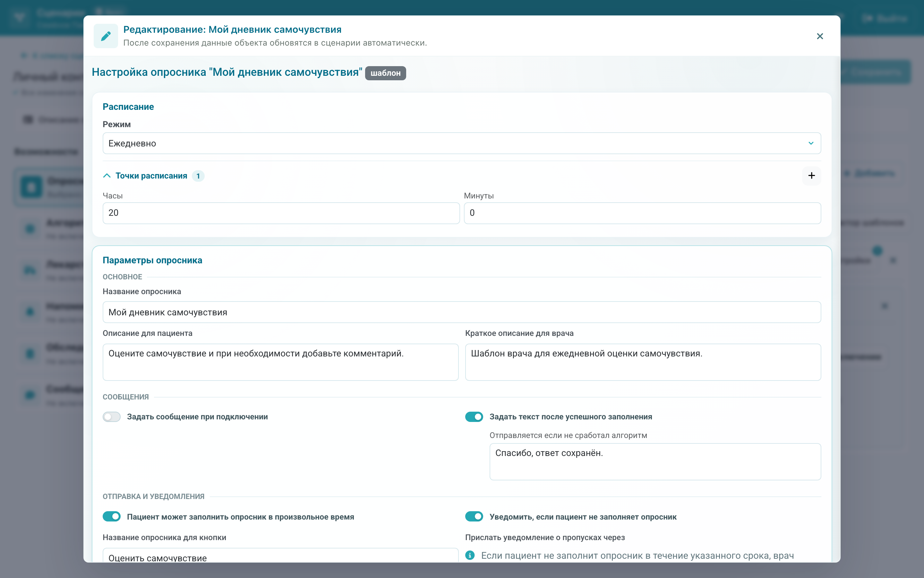Add a schedule point with the plus icon

point(811,175)
